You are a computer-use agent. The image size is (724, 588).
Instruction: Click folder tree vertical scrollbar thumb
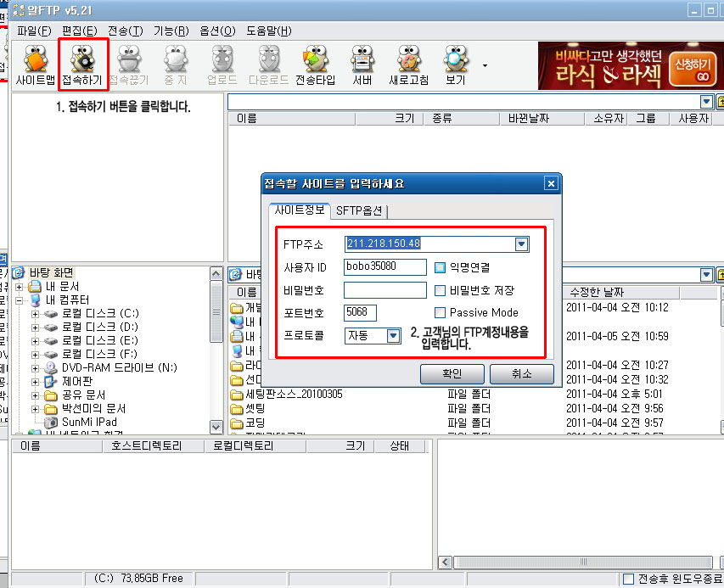tap(216, 311)
